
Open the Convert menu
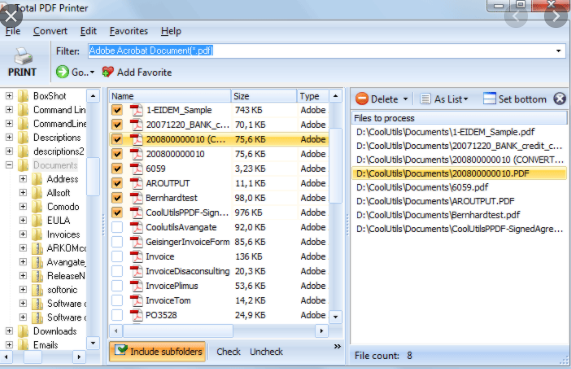50,31
